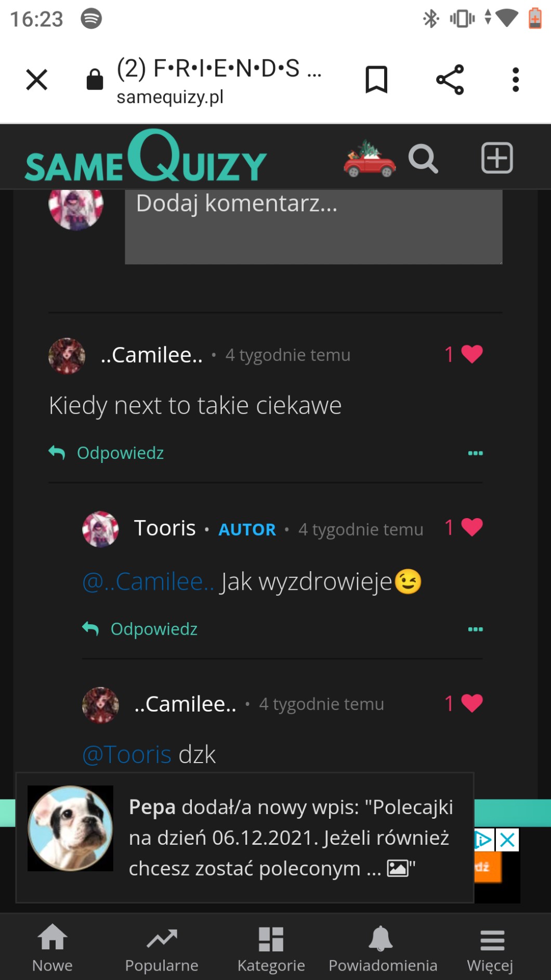Like ..Camilee..'s 'dzk' reply heart
Screen dimensions: 551x980
click(471, 703)
